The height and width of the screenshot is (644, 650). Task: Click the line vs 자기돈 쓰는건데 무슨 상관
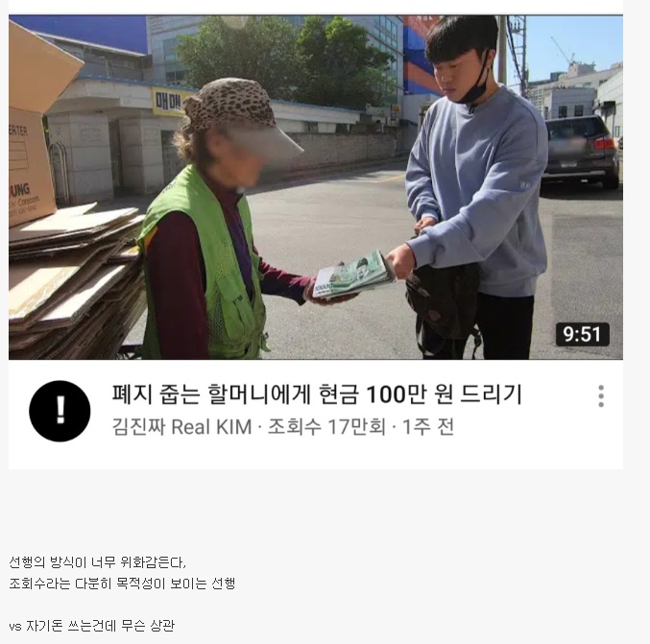tap(91, 626)
